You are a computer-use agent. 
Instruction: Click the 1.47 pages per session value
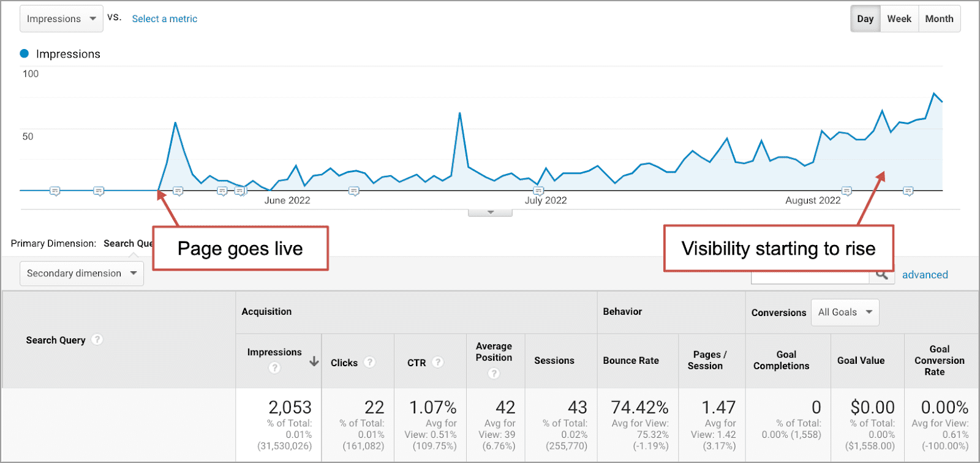tap(718, 407)
